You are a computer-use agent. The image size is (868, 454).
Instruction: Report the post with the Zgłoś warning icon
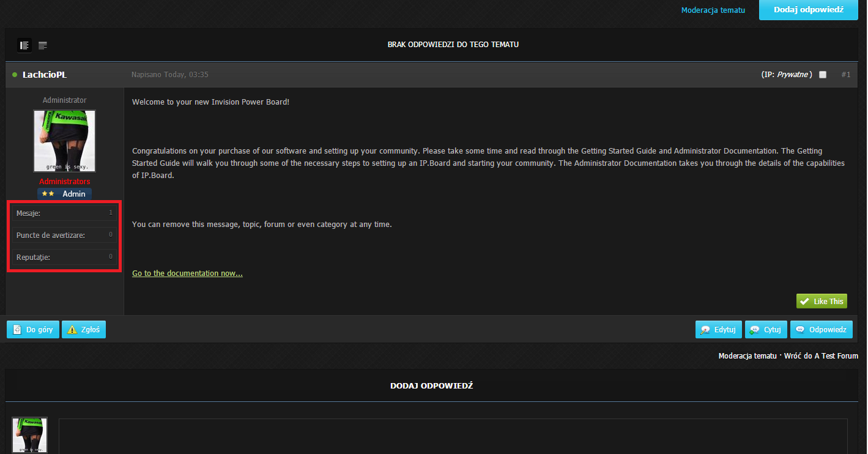point(84,330)
